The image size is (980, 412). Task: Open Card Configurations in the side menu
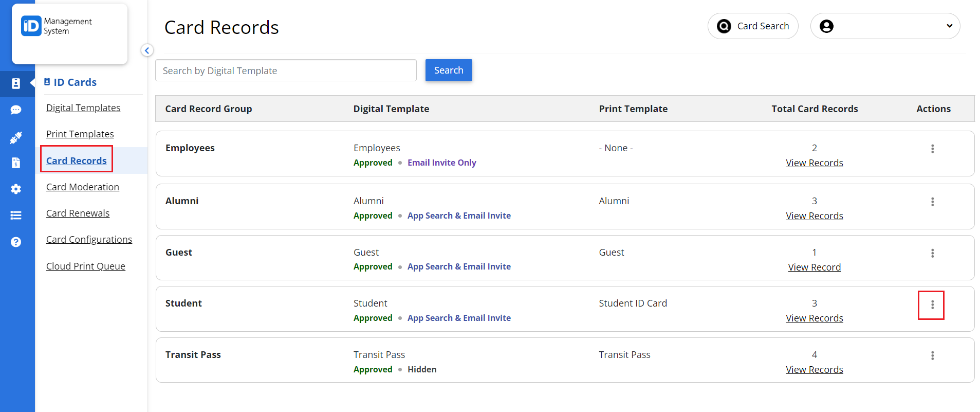(x=89, y=239)
